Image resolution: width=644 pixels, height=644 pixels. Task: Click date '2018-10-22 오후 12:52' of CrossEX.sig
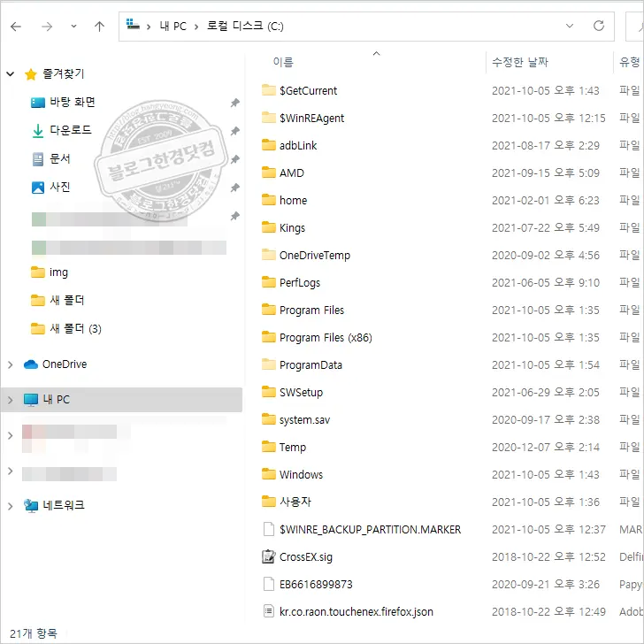coord(548,557)
